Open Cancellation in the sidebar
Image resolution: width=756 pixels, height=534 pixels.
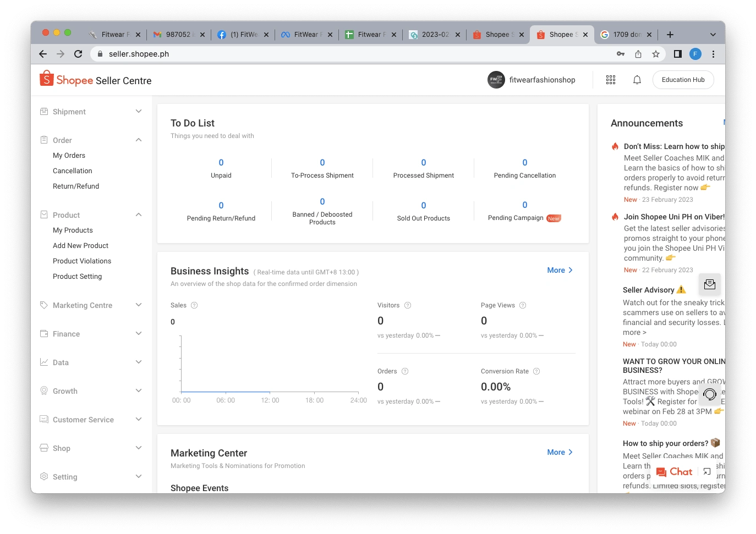click(x=73, y=171)
